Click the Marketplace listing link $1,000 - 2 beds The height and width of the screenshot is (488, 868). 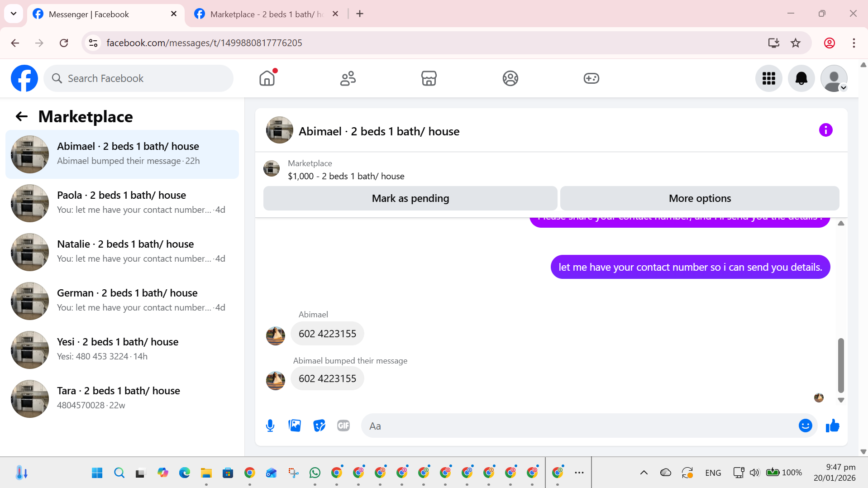pyautogui.click(x=346, y=176)
